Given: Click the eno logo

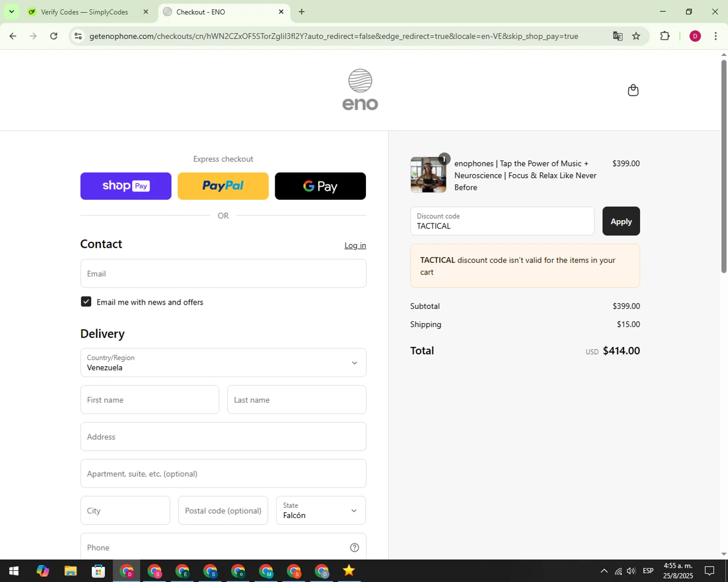Looking at the screenshot, I should [x=360, y=90].
